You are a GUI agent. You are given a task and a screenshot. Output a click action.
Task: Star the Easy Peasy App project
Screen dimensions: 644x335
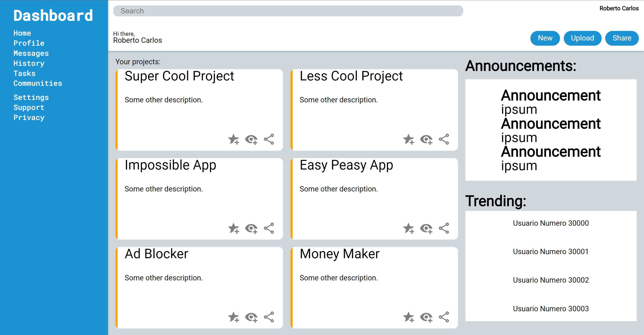(409, 228)
